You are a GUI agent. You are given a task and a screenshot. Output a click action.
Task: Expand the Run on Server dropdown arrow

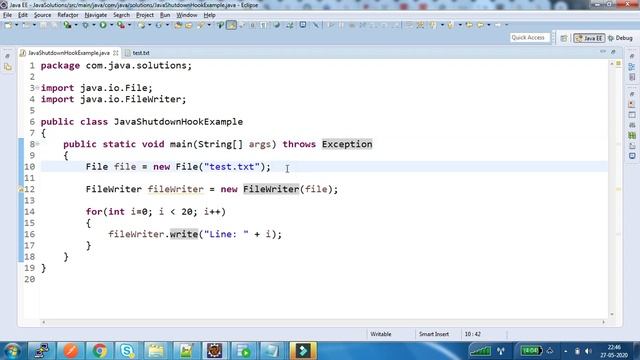(x=76, y=25)
